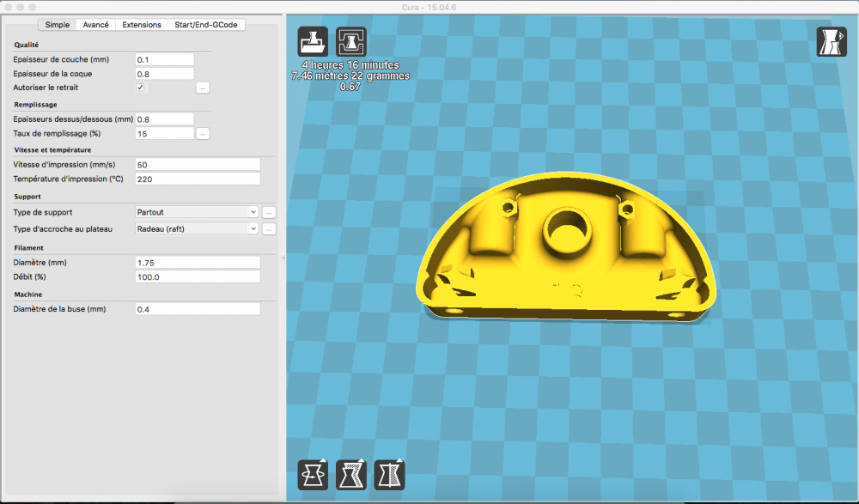Open the Start/End-GCode tab
The image size is (859, 504).
tap(206, 25)
